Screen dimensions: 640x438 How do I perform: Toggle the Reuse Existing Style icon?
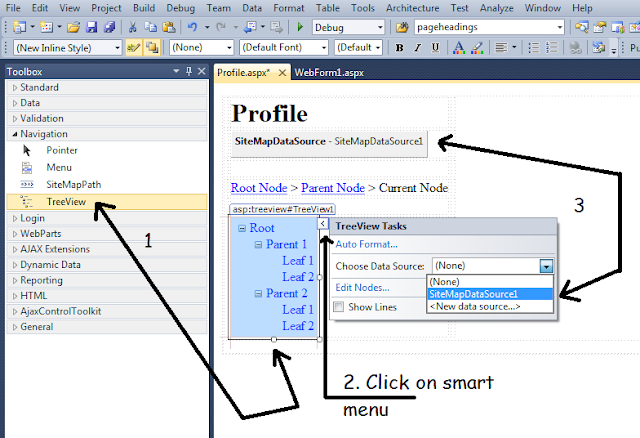tap(152, 48)
